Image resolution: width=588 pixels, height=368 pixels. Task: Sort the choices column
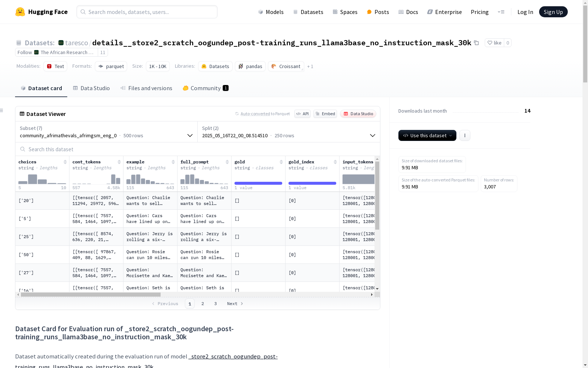point(65,162)
